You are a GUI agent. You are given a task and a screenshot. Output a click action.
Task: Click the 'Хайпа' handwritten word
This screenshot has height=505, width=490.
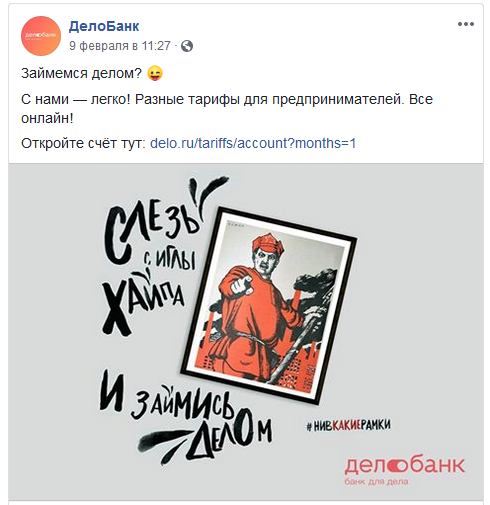[143, 304]
